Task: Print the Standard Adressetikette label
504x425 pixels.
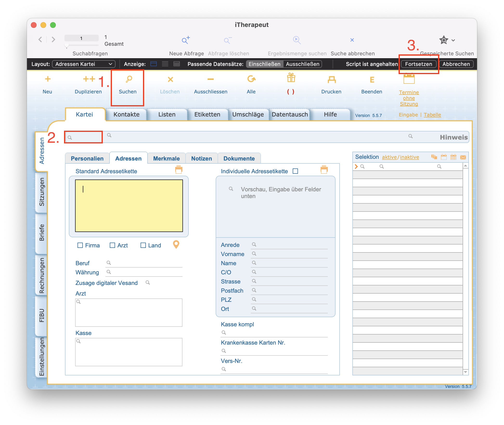Action: tap(179, 170)
